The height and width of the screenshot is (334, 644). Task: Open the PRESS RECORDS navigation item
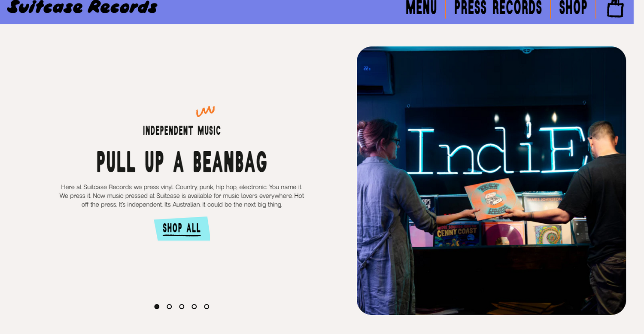498,8
